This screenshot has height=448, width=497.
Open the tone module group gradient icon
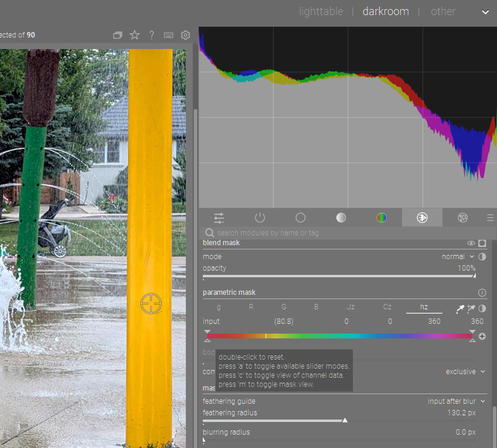(341, 218)
